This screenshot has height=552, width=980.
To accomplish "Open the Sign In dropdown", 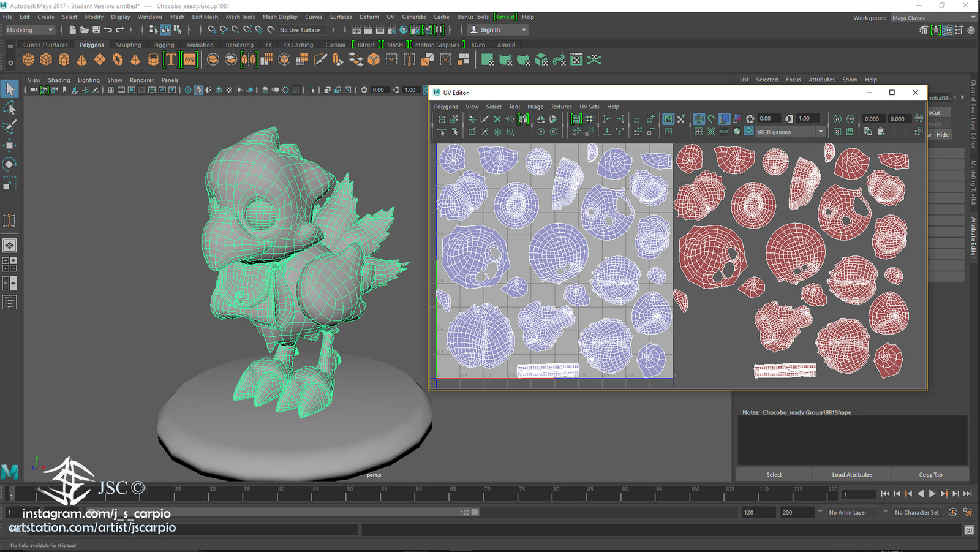I will click(x=498, y=29).
